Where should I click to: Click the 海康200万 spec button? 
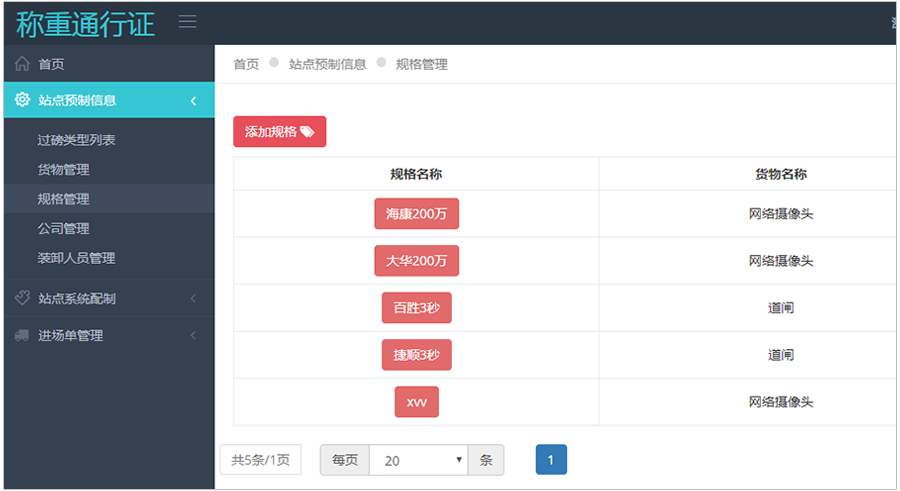pyautogui.click(x=417, y=214)
